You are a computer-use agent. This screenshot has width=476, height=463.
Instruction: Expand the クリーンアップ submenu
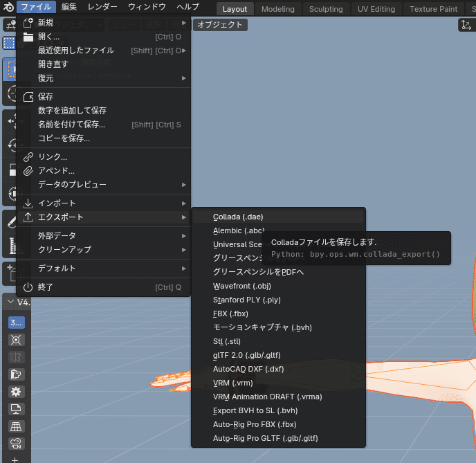tap(104, 250)
